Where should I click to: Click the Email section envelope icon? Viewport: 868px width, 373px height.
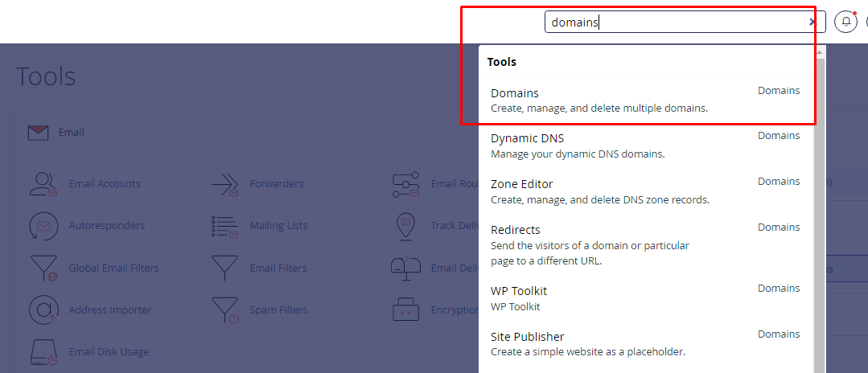(x=38, y=133)
